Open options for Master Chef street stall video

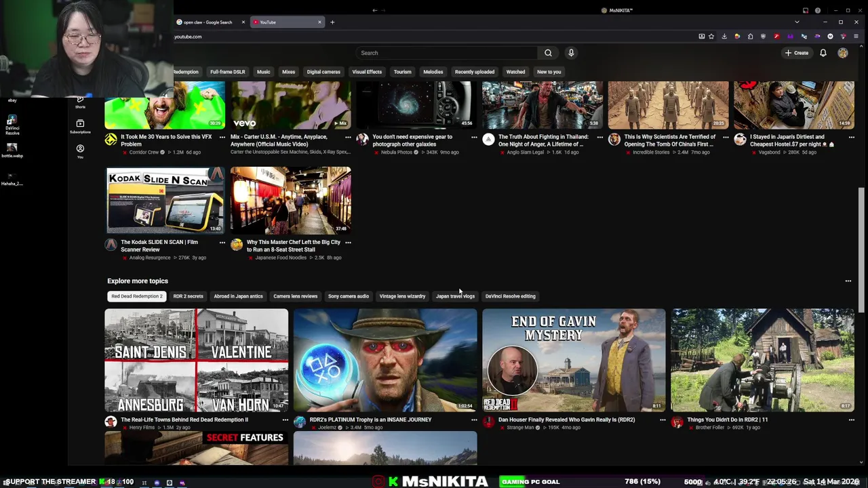point(348,242)
